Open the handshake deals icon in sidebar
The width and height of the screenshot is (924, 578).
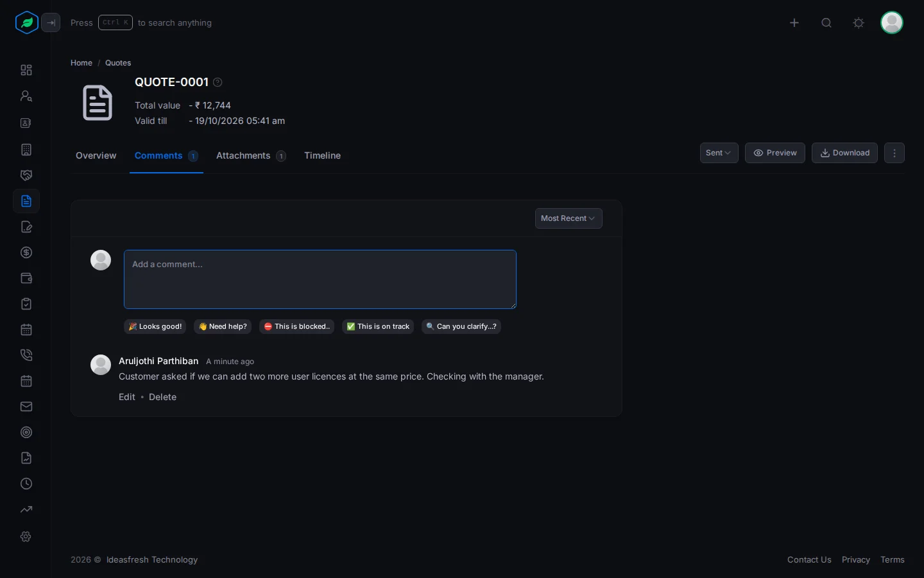(x=26, y=175)
